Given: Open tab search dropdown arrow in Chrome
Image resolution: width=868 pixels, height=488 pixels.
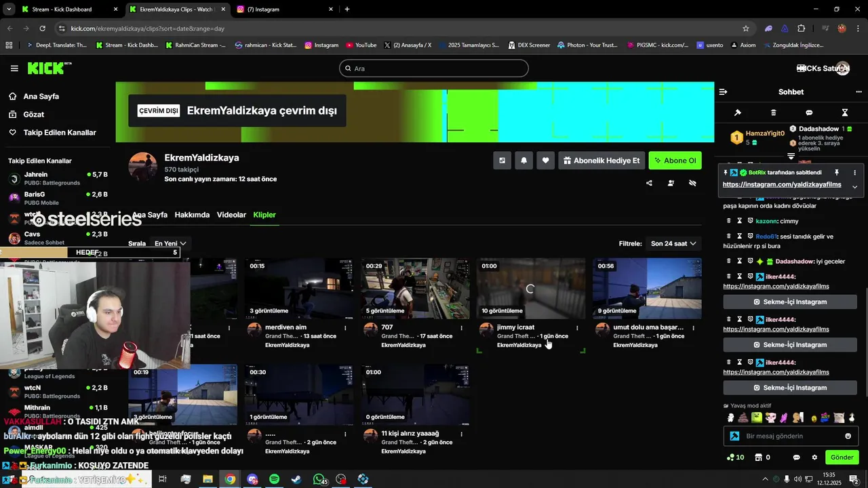Looking at the screenshot, I should [8, 9].
